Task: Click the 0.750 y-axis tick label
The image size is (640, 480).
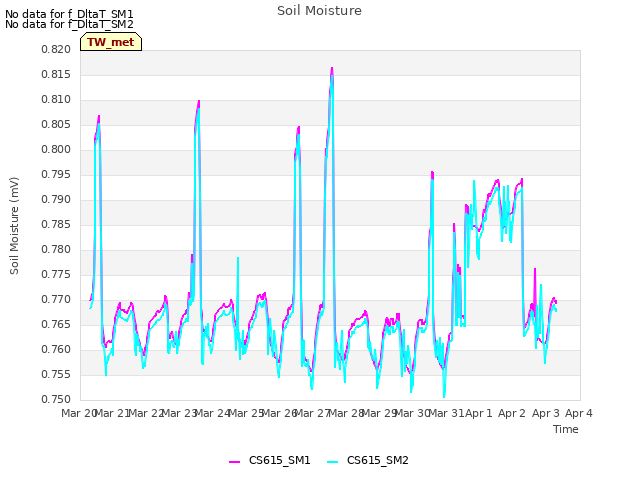Action: tap(56, 400)
